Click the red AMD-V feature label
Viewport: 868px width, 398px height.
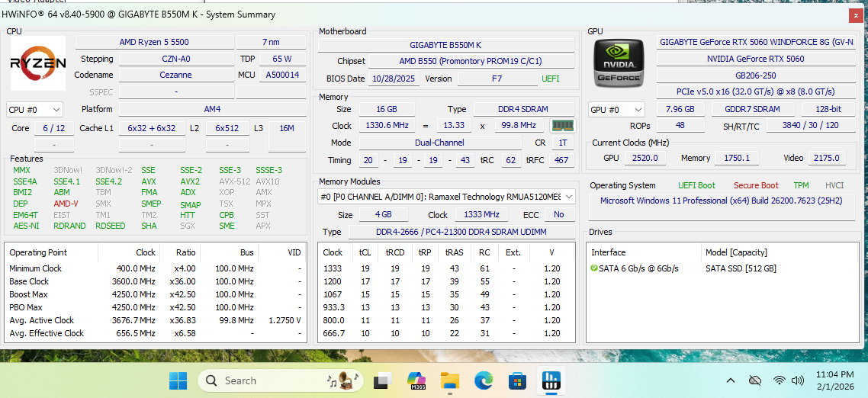[x=66, y=204]
